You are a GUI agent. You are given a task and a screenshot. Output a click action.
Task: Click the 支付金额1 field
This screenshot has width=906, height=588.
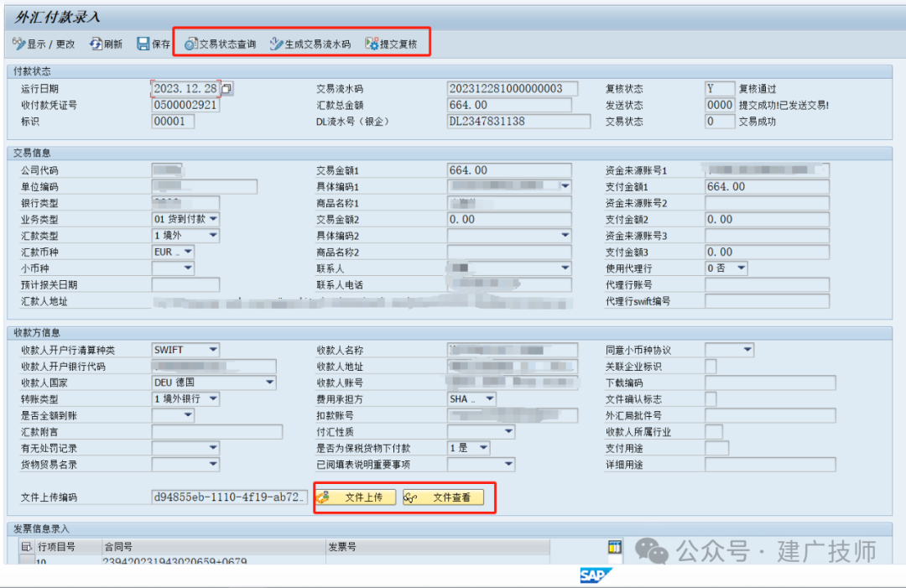click(767, 186)
